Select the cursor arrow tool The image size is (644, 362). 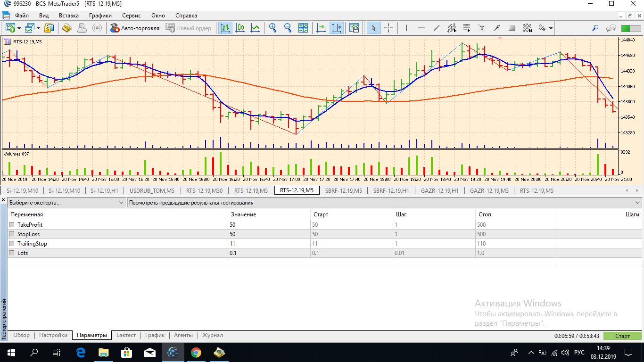[373, 28]
